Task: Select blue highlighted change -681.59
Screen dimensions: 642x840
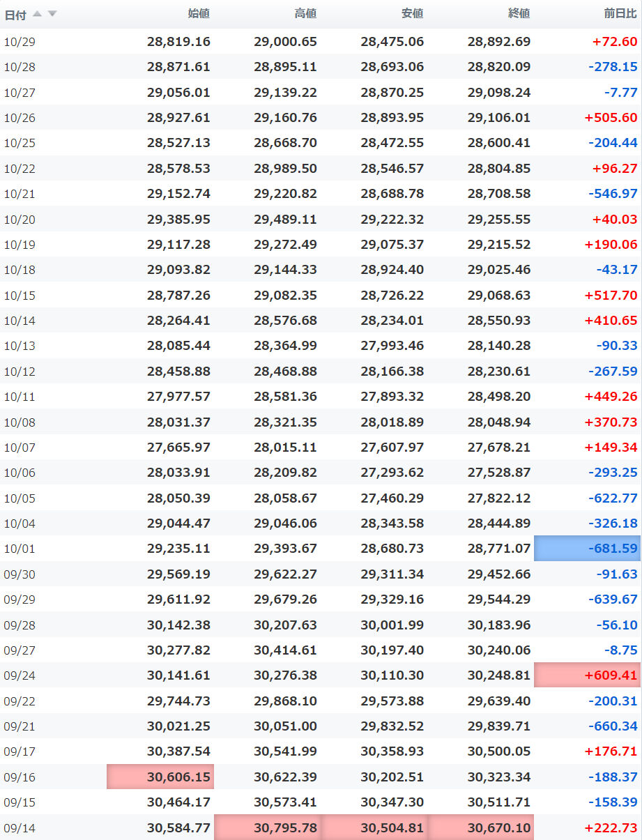Action: (587, 548)
